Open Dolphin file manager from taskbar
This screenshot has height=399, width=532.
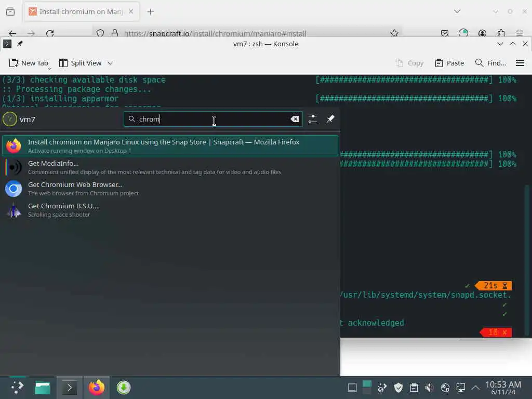pos(43,388)
